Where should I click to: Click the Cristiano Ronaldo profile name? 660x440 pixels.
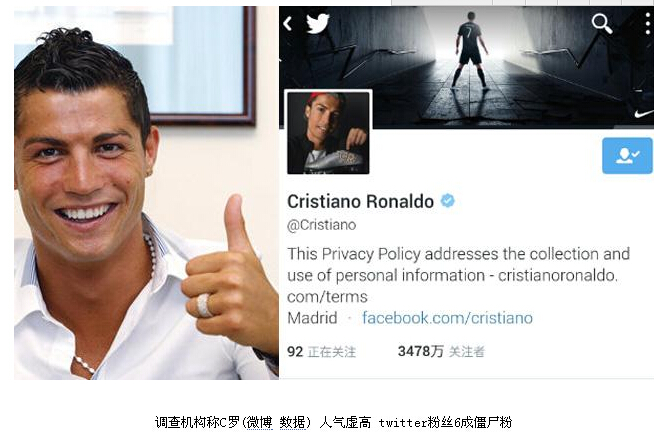click(x=360, y=201)
